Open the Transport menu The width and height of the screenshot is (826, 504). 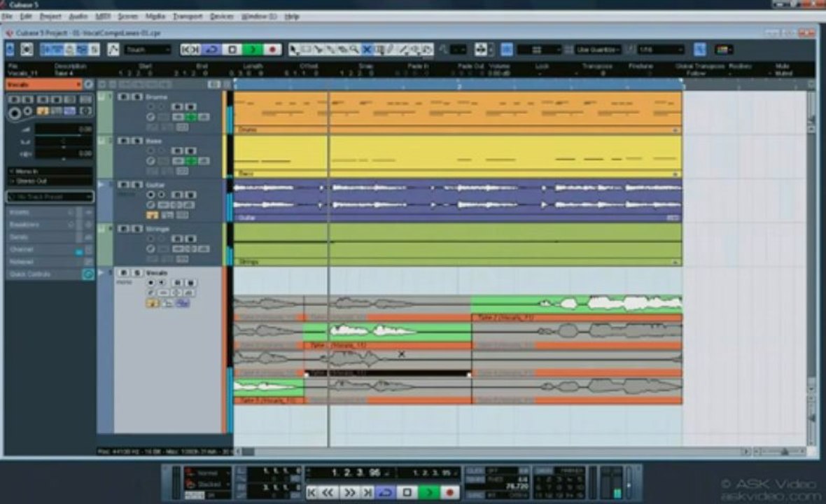coord(188,16)
